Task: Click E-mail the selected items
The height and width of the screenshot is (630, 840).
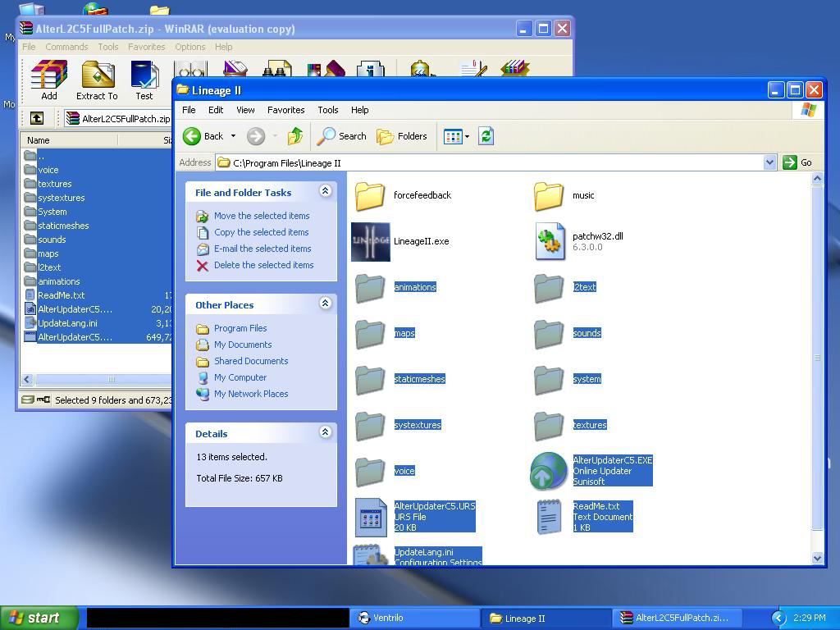Action: click(x=262, y=249)
